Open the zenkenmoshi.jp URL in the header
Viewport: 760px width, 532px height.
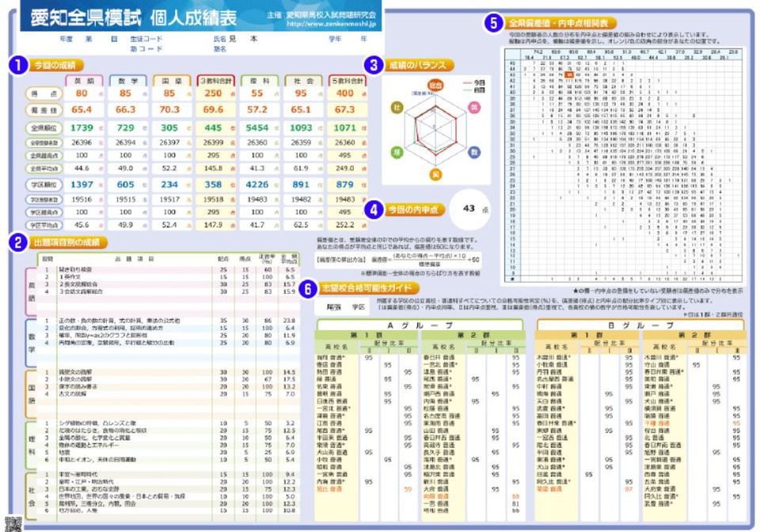point(331,24)
